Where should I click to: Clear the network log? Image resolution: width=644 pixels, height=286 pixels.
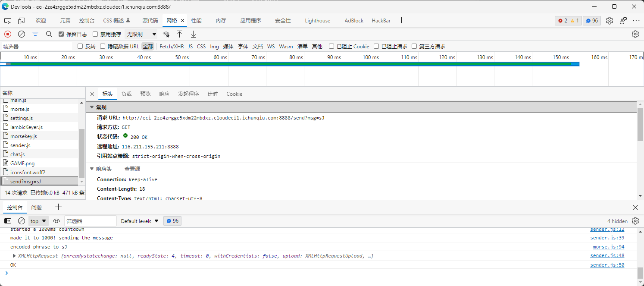click(21, 34)
